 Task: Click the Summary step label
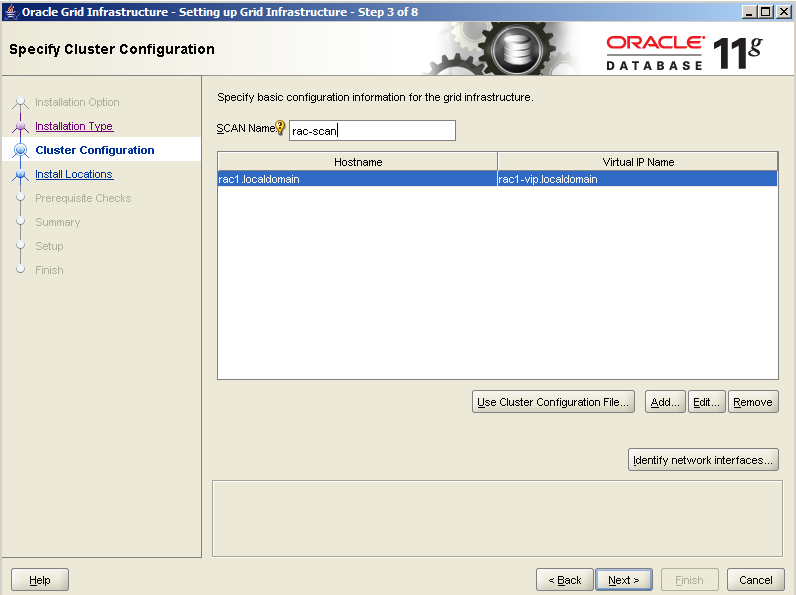58,222
